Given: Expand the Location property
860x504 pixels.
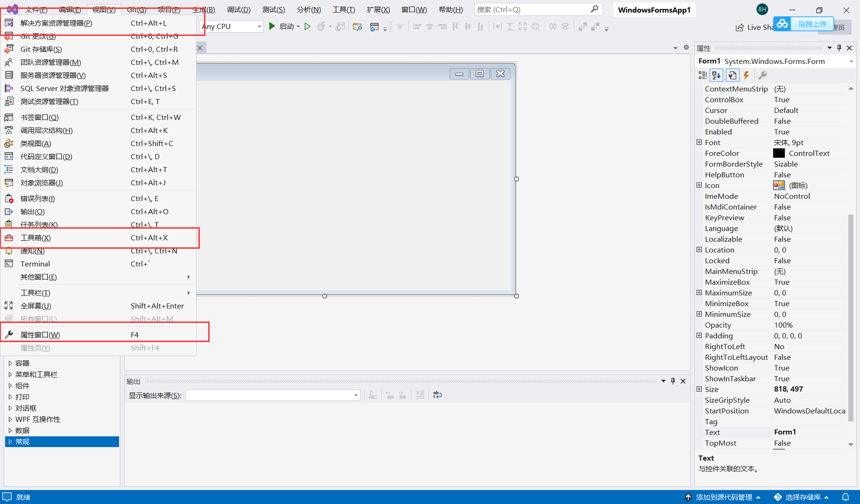Looking at the screenshot, I should (x=699, y=250).
